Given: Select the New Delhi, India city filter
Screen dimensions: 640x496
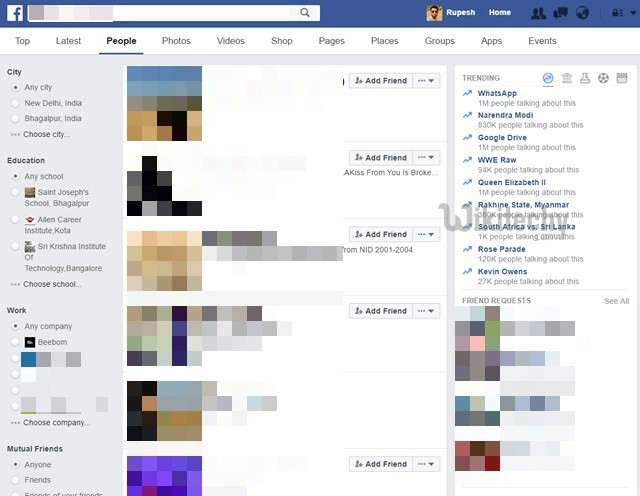Looking at the screenshot, I should tap(14, 103).
